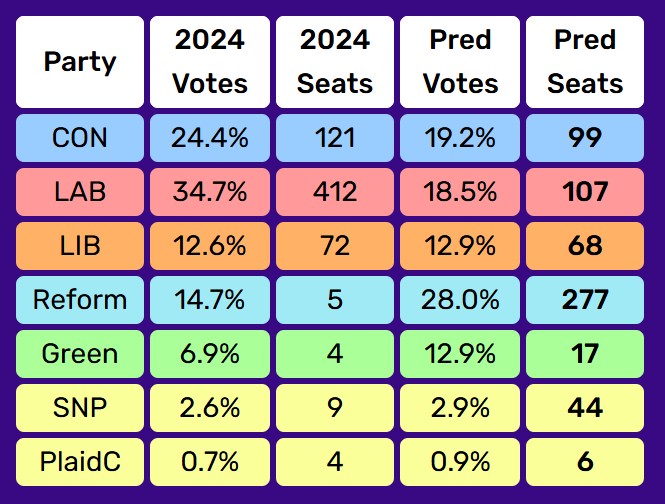Screen dimensions: 665x504
Task: Click the 2024 Seats column header
Action: coord(334,62)
